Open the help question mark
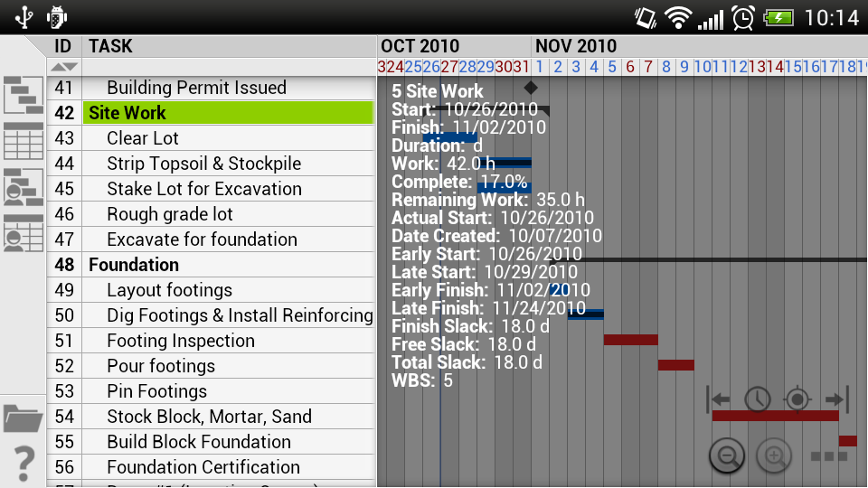 point(23,464)
